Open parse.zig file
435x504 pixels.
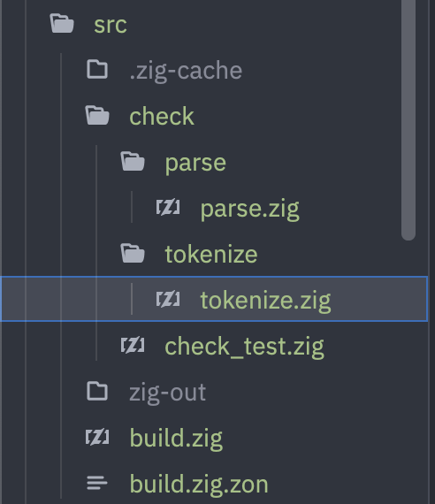coord(250,210)
